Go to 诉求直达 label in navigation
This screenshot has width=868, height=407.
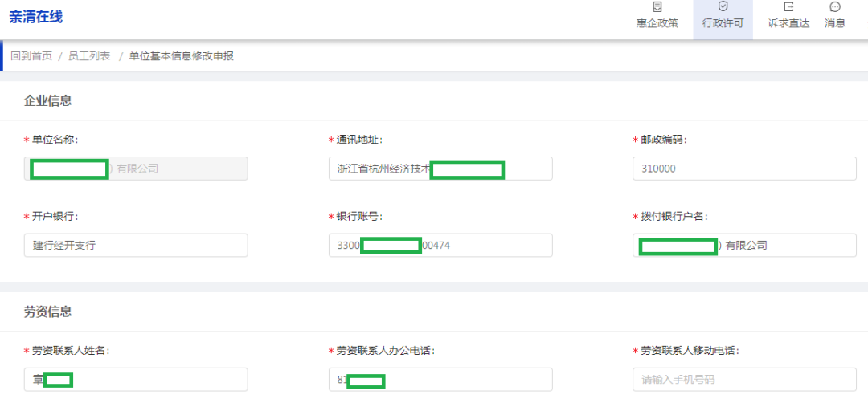click(788, 23)
